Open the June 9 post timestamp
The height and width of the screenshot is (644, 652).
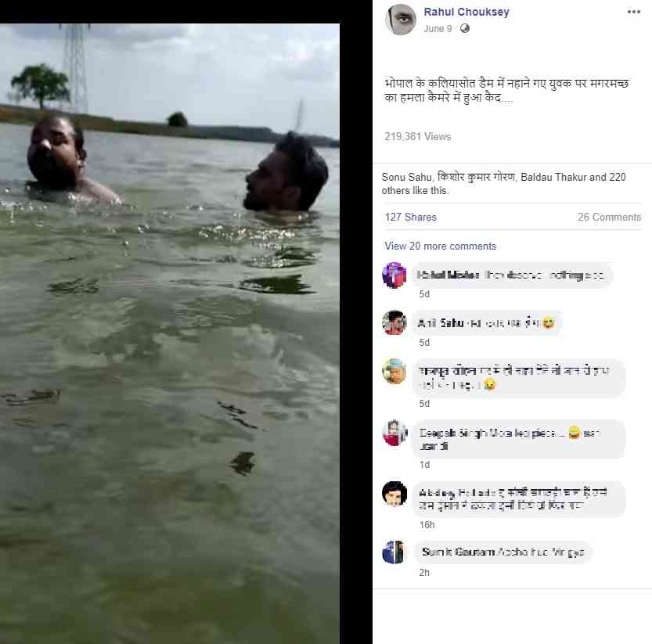click(x=438, y=29)
